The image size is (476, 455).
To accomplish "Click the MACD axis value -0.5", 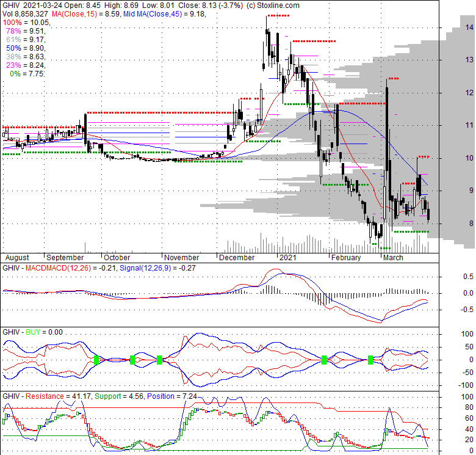I will point(467,310).
